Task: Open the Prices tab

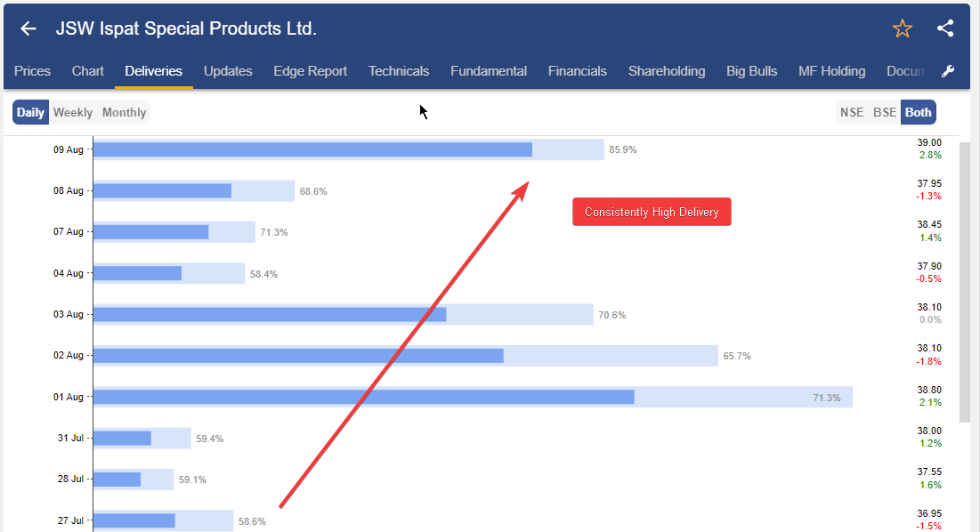Action: [32, 71]
